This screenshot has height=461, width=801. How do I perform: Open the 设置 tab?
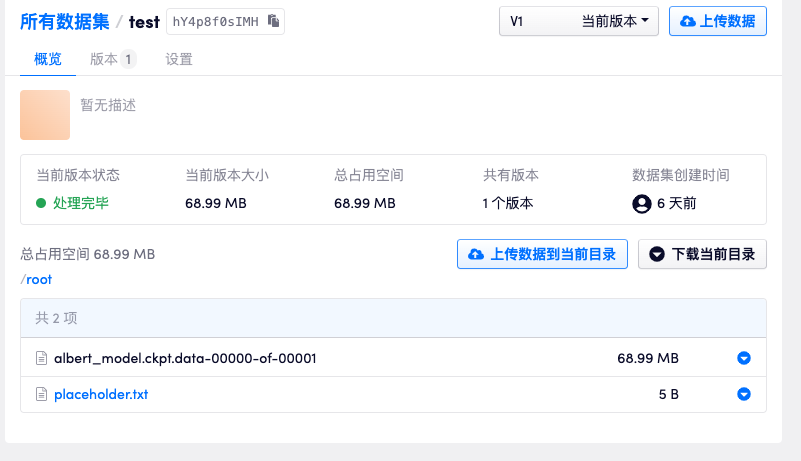pos(179,59)
